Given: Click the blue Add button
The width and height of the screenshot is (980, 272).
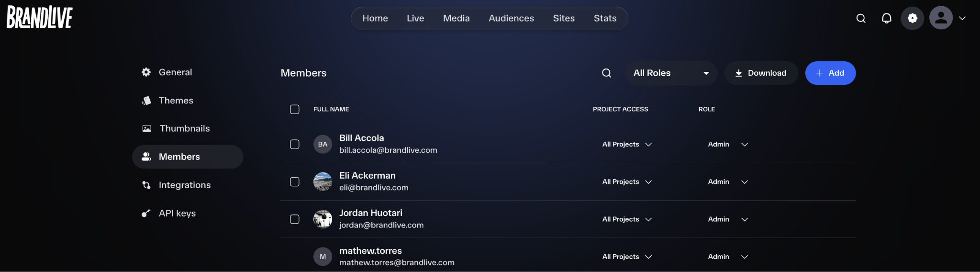Looking at the screenshot, I should [830, 73].
